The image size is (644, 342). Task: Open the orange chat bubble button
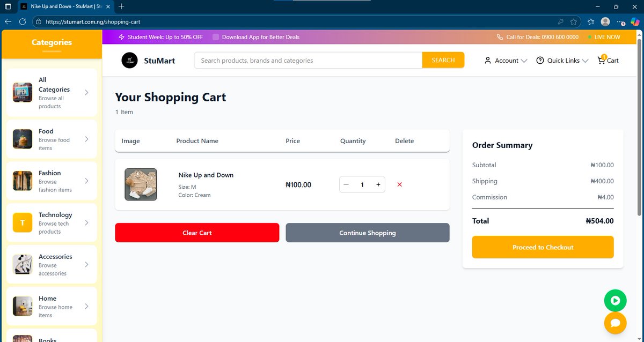[615, 323]
